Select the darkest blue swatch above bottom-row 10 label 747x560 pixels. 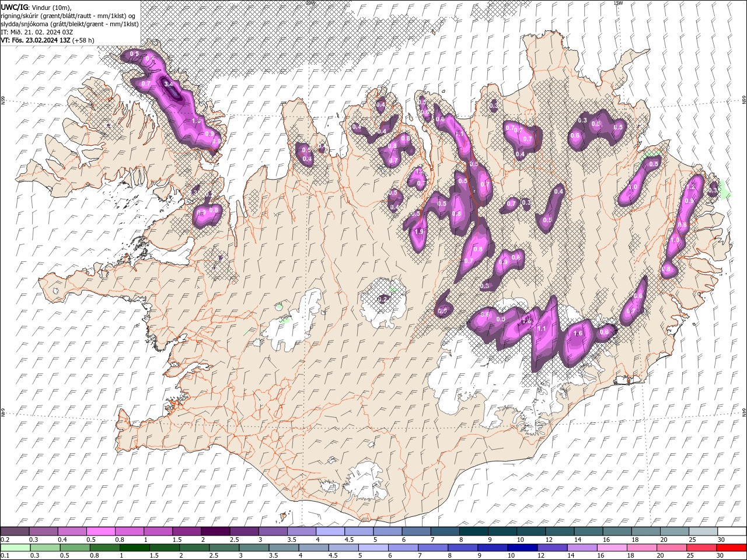[x=522, y=548]
